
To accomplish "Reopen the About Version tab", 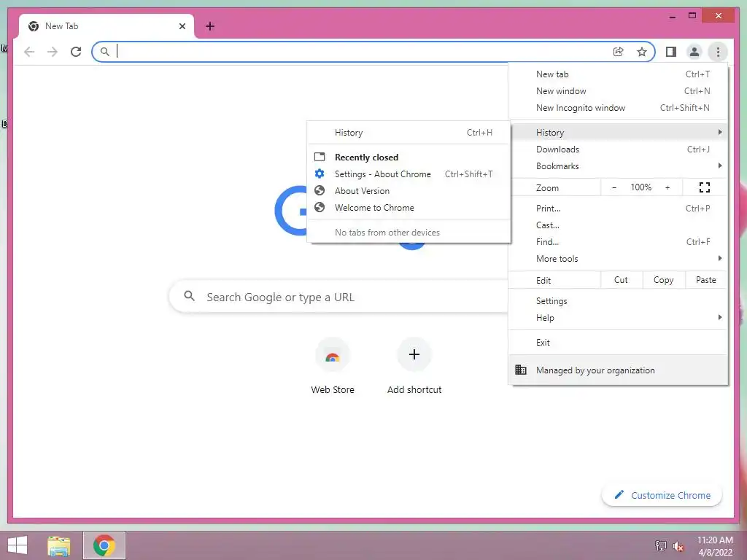I will tap(409, 190).
